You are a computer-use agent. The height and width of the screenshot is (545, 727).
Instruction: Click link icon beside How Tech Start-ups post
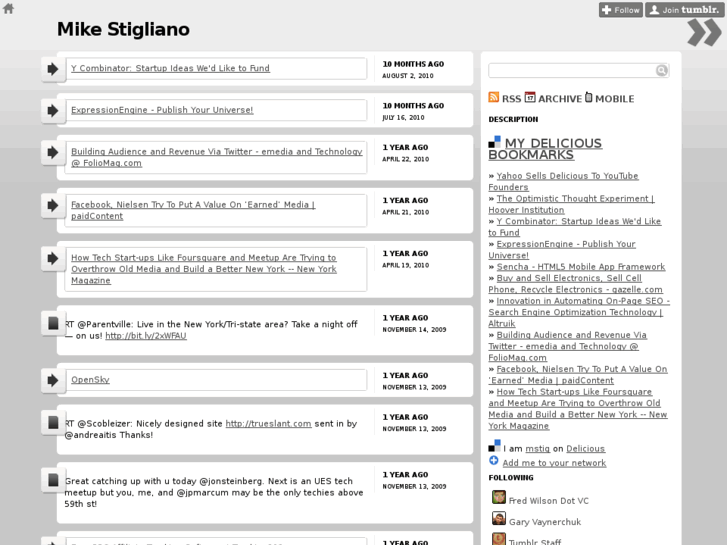point(53,258)
